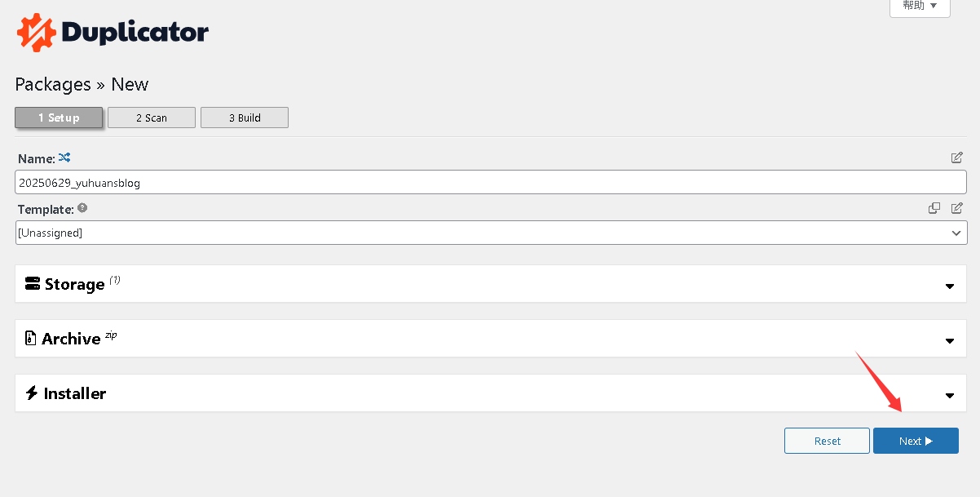Select the 1 Setup step tab
980x497 pixels.
[59, 118]
